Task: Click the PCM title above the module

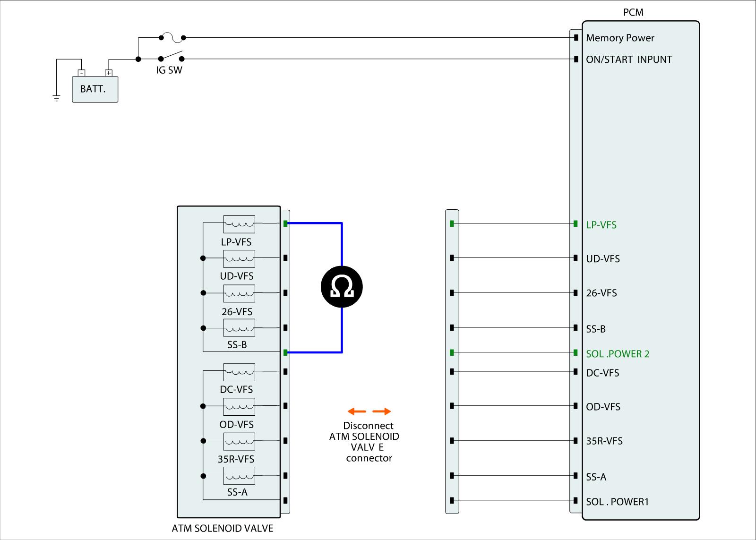Action: [633, 12]
